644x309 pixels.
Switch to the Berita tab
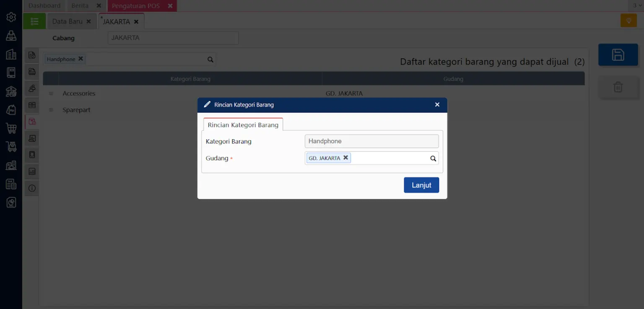[80, 6]
